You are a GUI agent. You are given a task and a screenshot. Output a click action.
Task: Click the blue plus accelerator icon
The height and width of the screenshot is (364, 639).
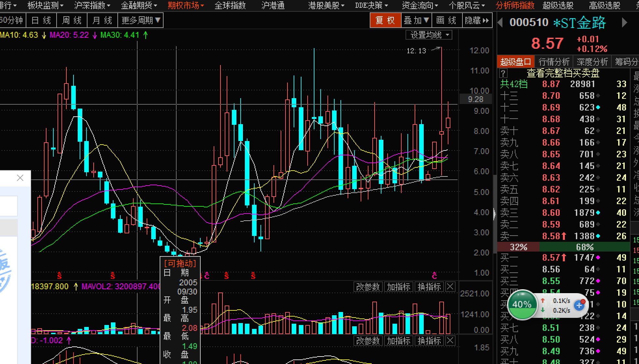click(579, 305)
